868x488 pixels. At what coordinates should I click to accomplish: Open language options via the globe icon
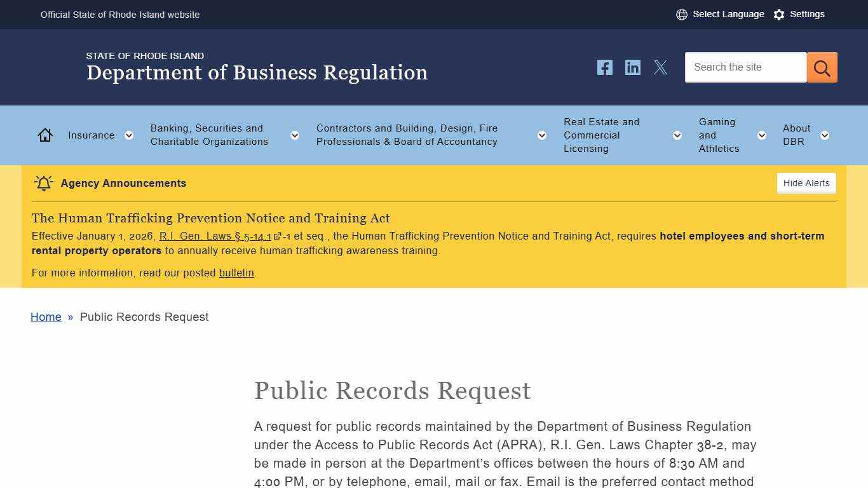click(682, 14)
